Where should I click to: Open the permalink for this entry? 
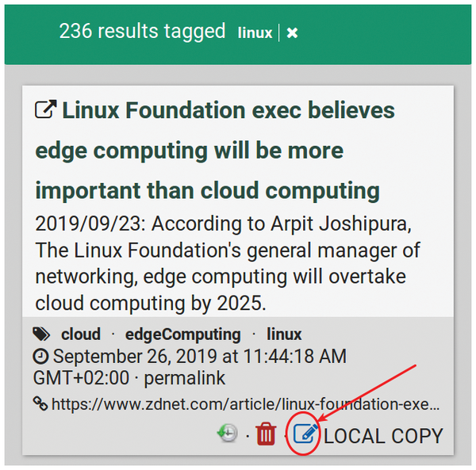click(x=184, y=379)
